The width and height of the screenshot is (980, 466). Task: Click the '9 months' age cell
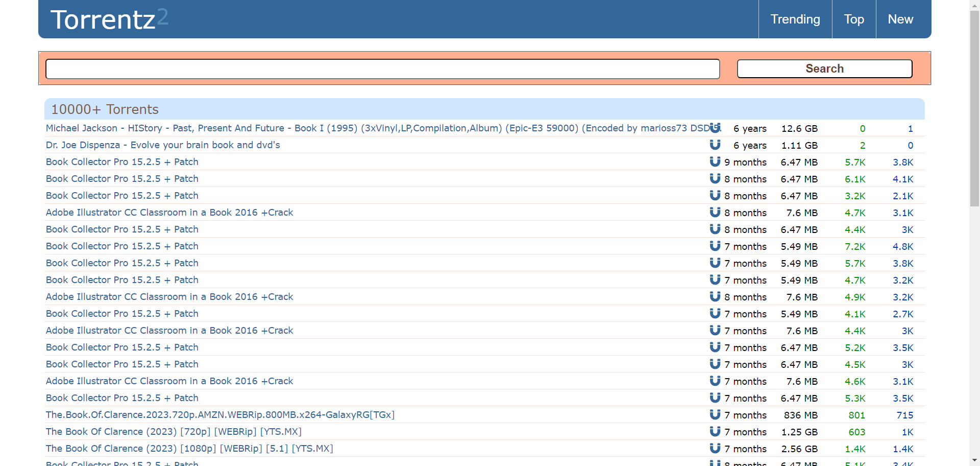(745, 162)
